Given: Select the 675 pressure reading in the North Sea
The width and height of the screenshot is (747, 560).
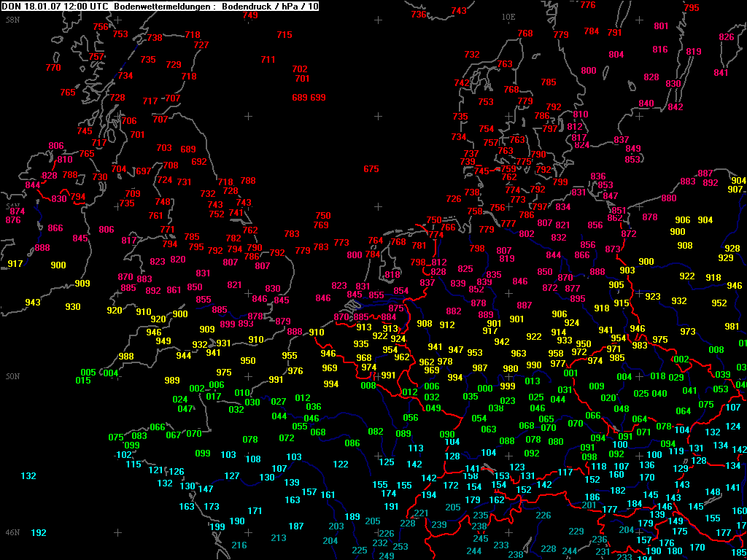Looking at the screenshot, I should click(371, 169).
